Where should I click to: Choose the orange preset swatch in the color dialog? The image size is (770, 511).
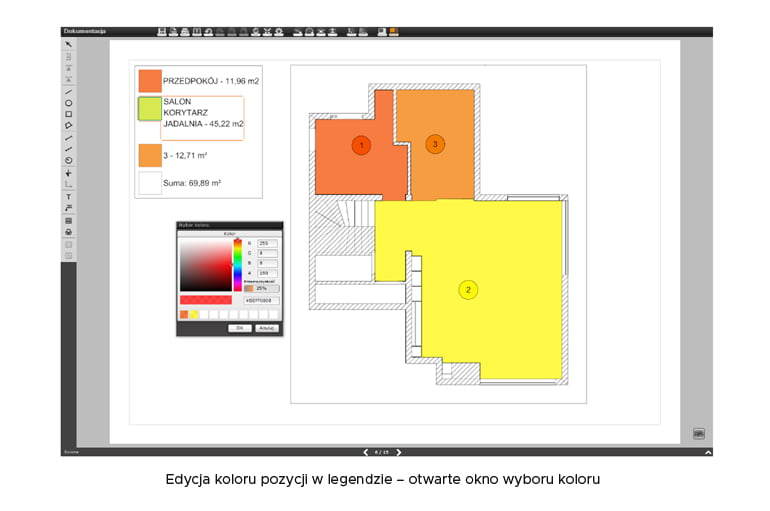[184, 315]
